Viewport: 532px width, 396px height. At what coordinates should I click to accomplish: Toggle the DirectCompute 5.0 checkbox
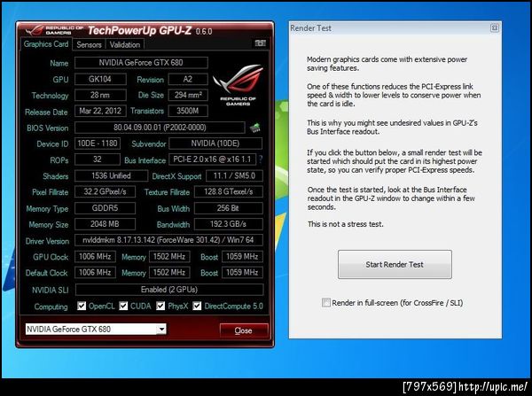197,307
